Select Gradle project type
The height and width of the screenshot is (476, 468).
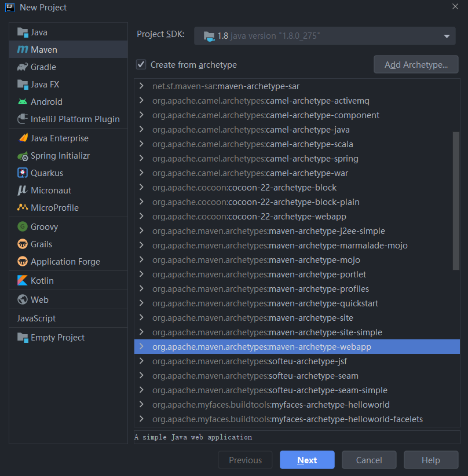68,67
